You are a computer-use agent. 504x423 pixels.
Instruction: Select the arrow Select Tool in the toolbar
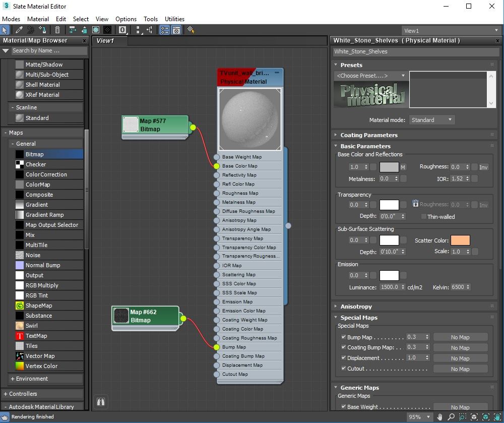pos(6,30)
